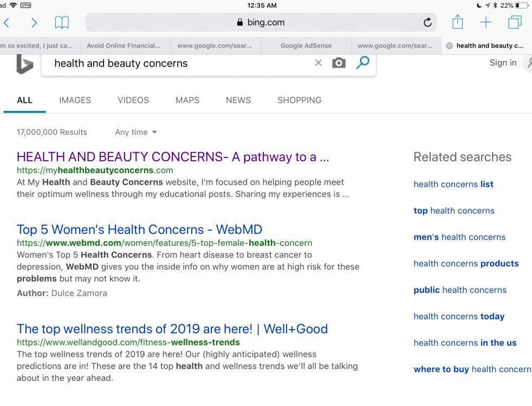Switch to the SHOPPING tab

tap(300, 100)
